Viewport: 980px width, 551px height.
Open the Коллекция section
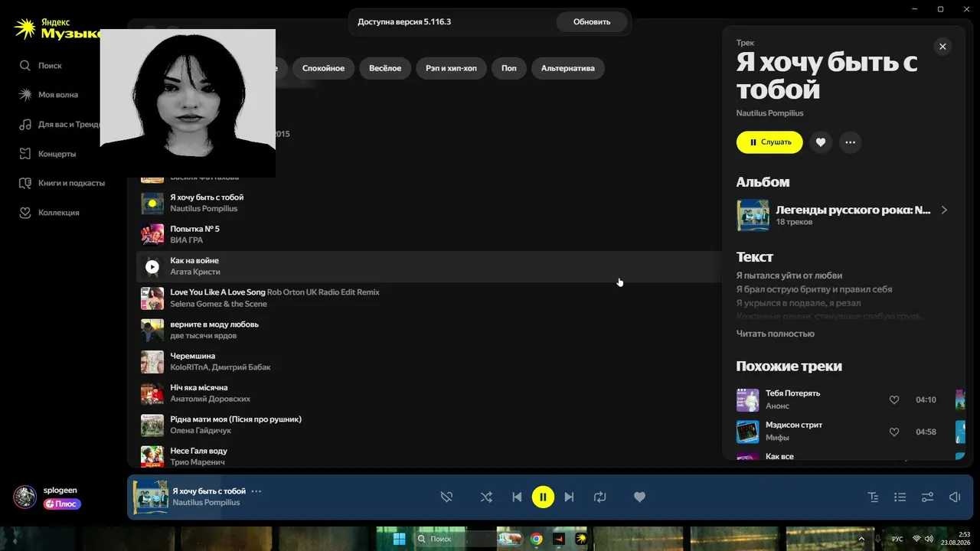point(50,213)
